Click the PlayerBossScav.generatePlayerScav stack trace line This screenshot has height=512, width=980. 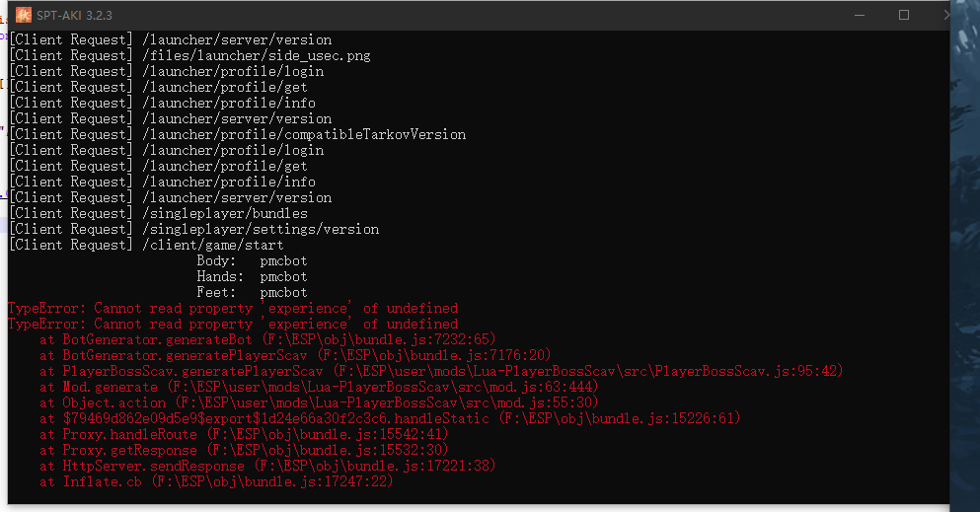click(440, 371)
